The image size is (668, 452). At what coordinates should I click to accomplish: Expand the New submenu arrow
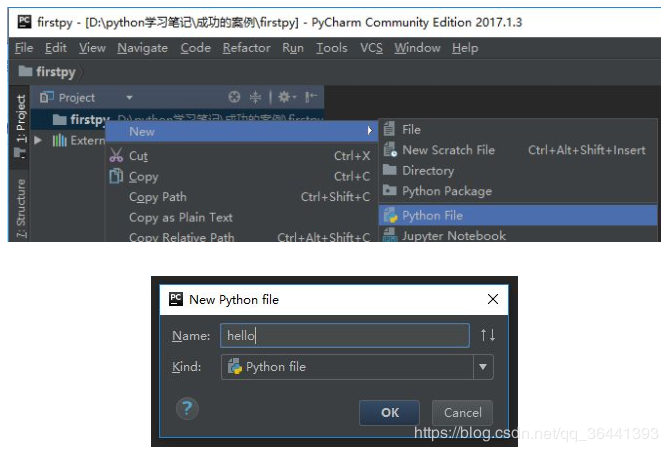tap(370, 131)
